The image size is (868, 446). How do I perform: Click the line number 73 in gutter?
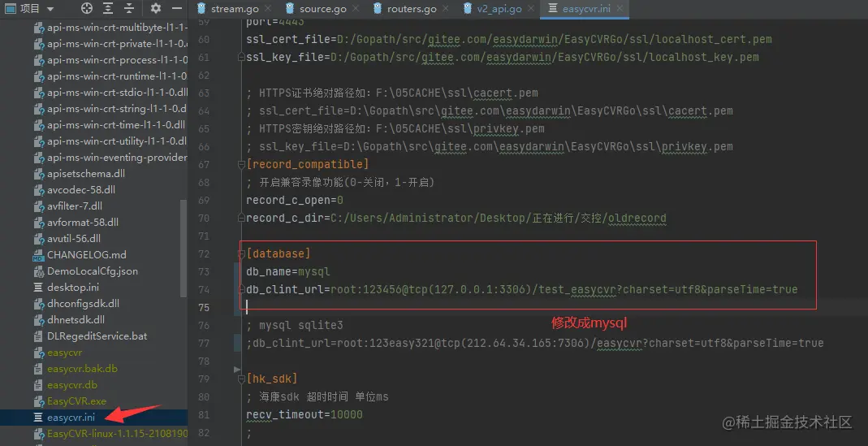coord(203,271)
